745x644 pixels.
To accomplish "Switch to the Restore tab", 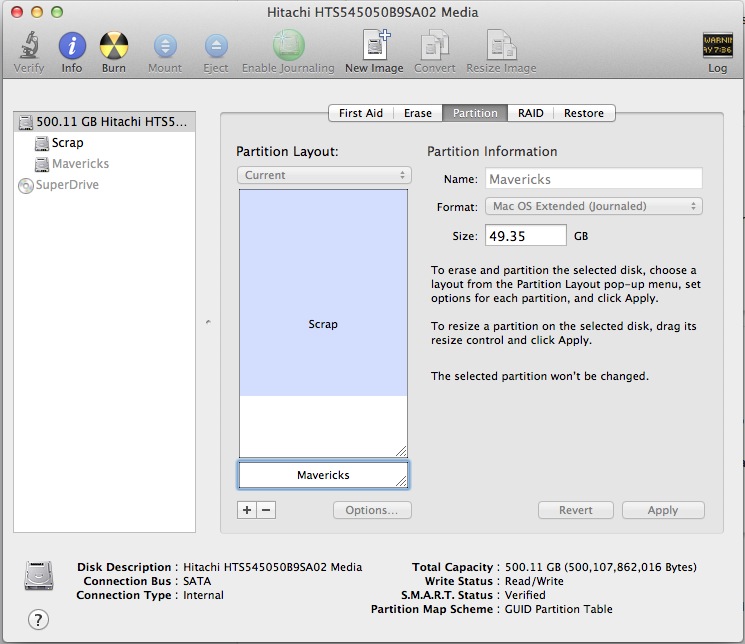I will coord(583,113).
